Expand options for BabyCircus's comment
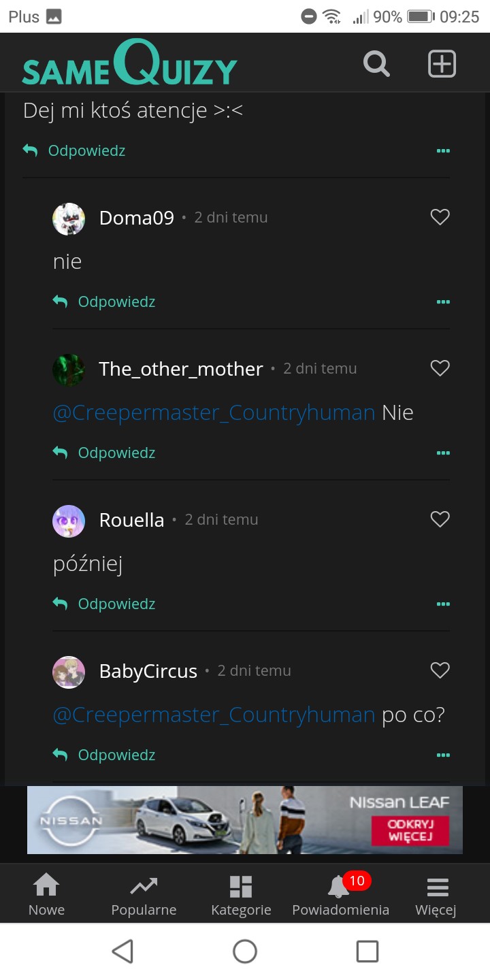This screenshot has width=490, height=980. pyautogui.click(x=443, y=755)
